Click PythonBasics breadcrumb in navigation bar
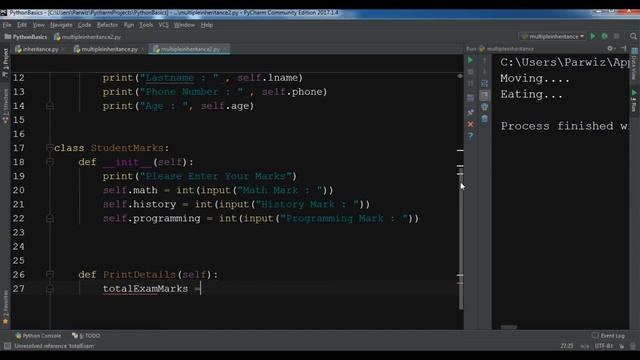 pyautogui.click(x=26, y=37)
